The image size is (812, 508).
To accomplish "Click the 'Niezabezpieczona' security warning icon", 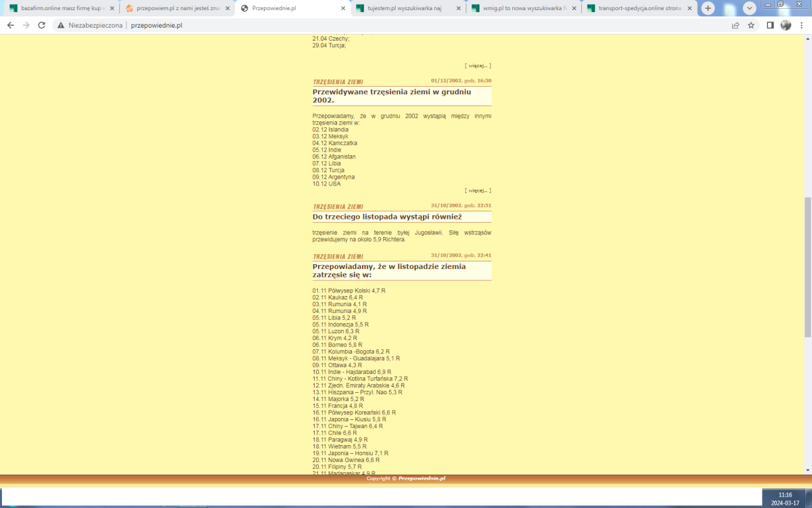I will tap(61, 25).
